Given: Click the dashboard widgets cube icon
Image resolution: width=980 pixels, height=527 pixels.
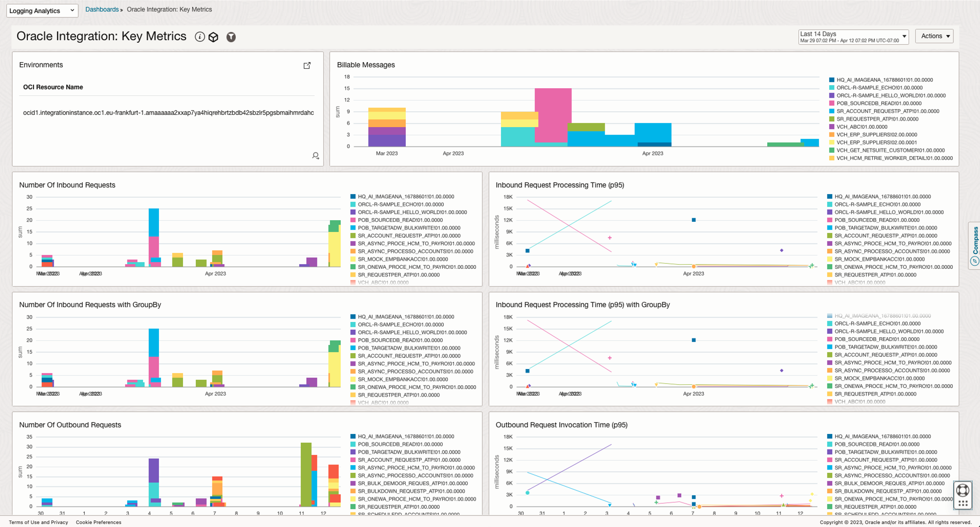Looking at the screenshot, I should click(x=214, y=37).
